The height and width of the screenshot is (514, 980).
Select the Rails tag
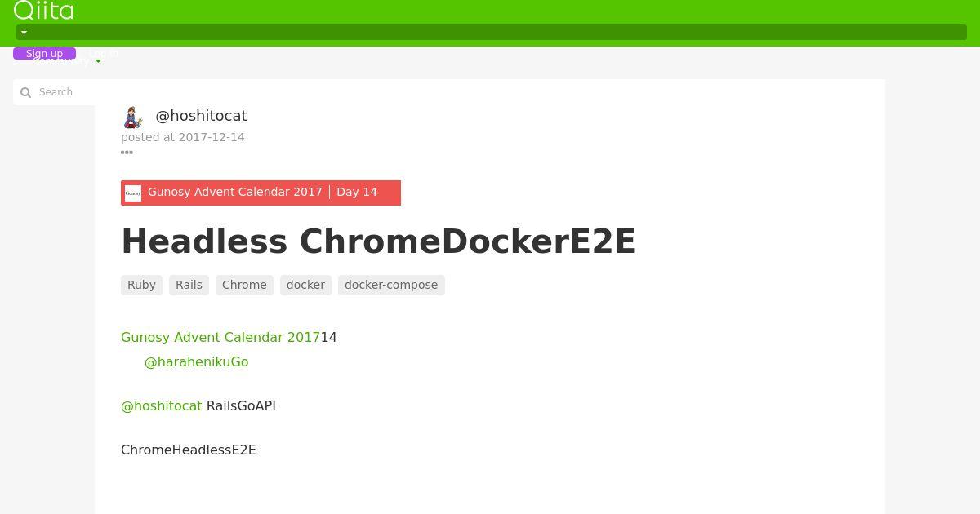pos(189,285)
